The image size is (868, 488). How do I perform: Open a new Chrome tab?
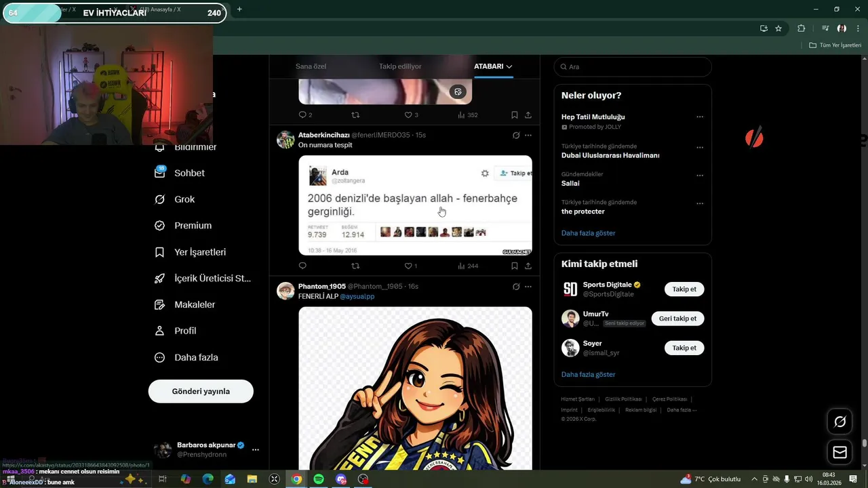(239, 9)
